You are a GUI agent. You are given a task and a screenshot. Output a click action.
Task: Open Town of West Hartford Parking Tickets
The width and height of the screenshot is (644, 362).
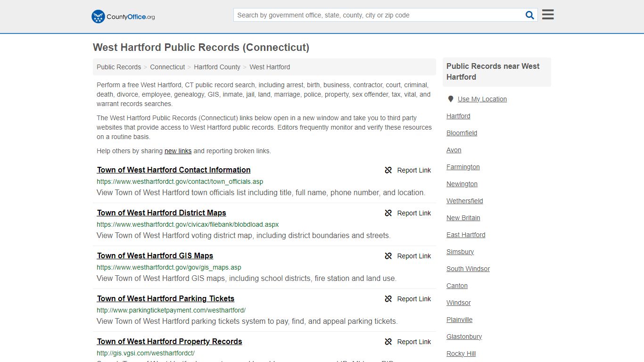(x=165, y=298)
